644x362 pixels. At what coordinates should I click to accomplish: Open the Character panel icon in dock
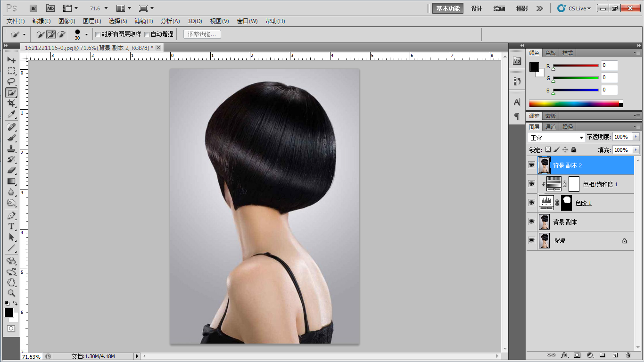coord(517,102)
